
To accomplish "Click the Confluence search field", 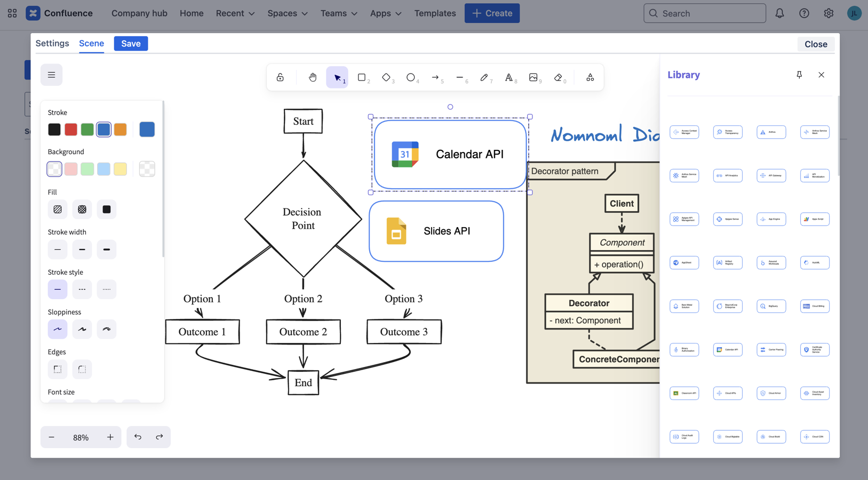I will (x=704, y=13).
